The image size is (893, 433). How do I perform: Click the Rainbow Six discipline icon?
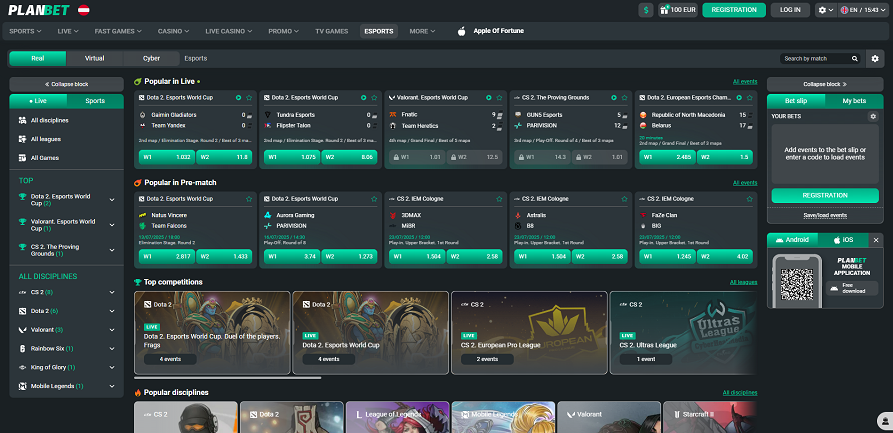[22, 348]
